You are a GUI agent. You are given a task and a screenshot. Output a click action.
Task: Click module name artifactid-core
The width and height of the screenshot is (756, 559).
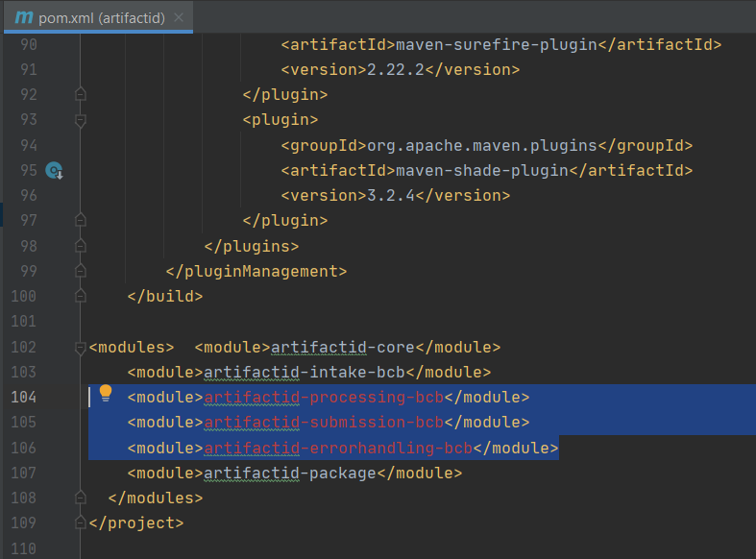[x=343, y=348]
